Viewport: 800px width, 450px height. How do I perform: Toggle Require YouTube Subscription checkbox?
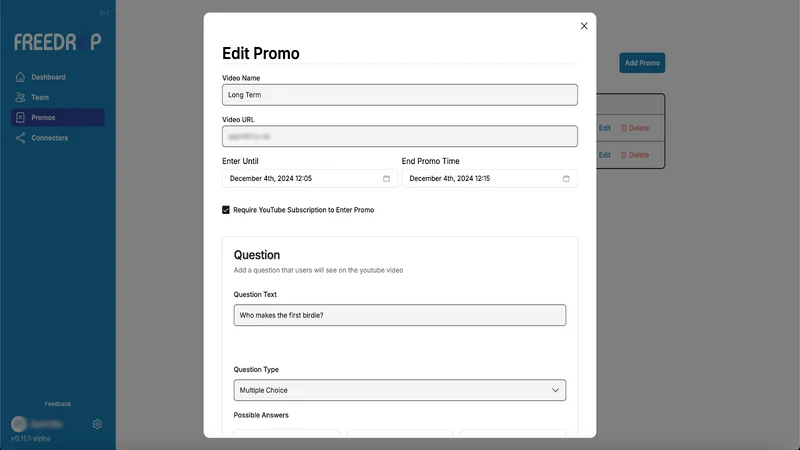click(226, 210)
